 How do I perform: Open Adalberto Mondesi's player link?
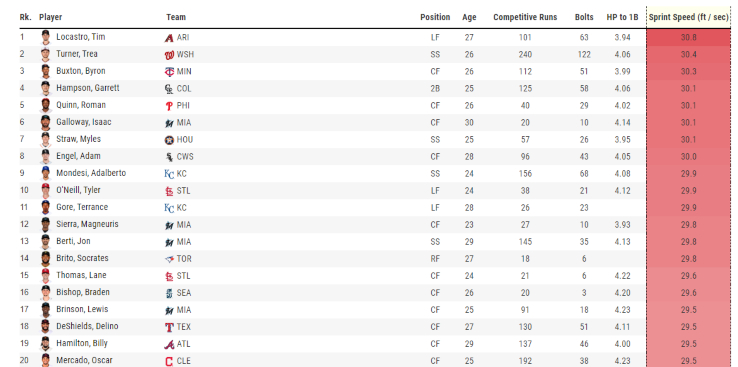(91, 173)
